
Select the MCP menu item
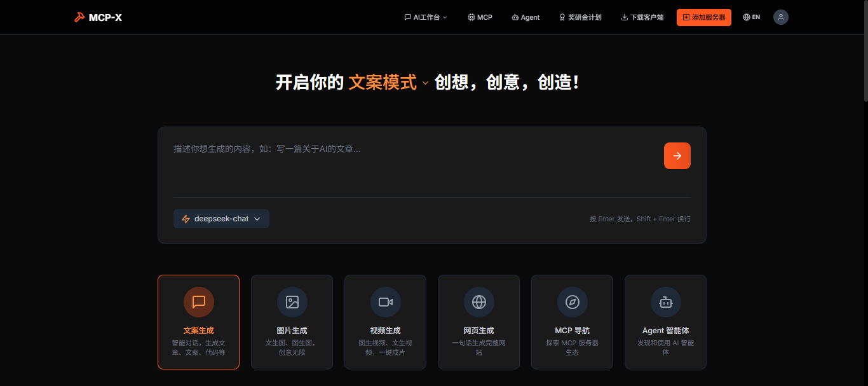tap(480, 17)
